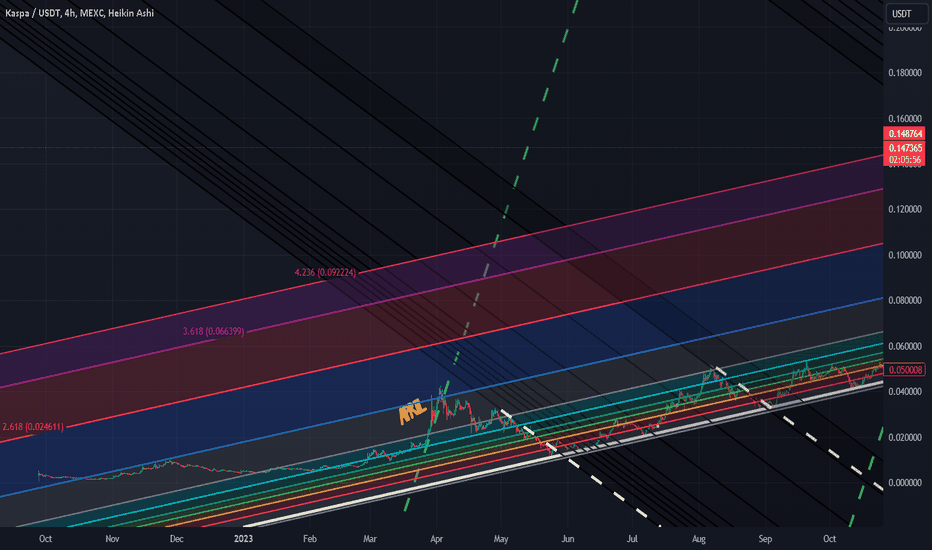Click the 0.160000 price axis value
Viewport: 932px width, 550px height.
[905, 119]
